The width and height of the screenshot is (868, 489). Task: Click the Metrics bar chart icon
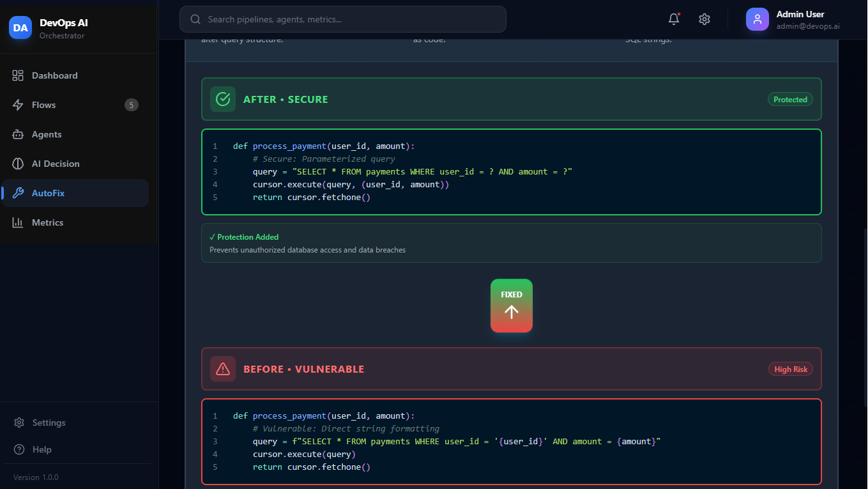pos(18,222)
